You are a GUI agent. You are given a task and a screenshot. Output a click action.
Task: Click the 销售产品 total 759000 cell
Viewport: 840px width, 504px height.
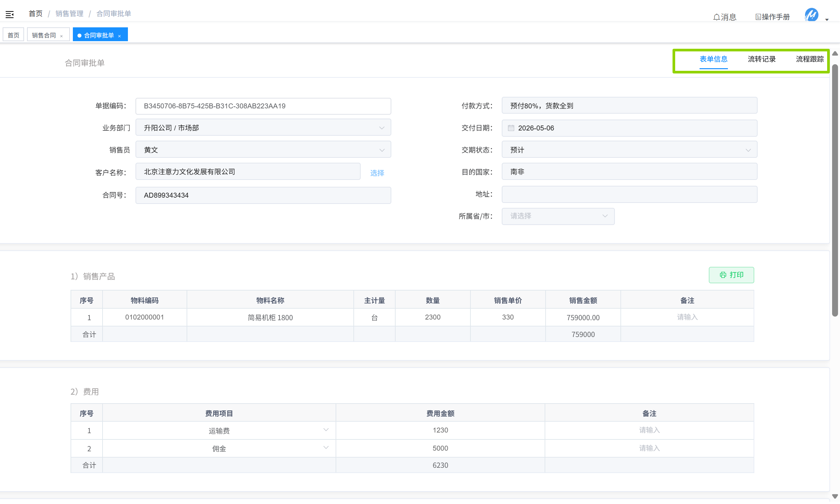[583, 335]
